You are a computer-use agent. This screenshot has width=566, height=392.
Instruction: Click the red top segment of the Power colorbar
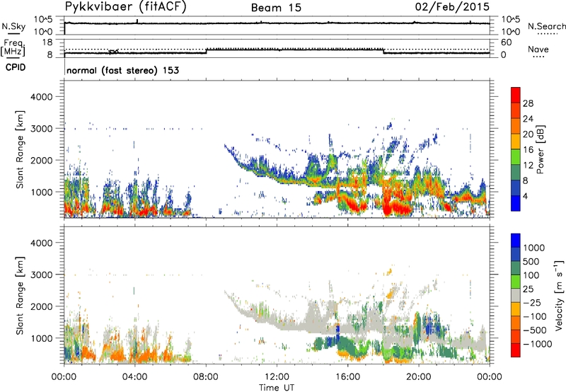(x=516, y=95)
